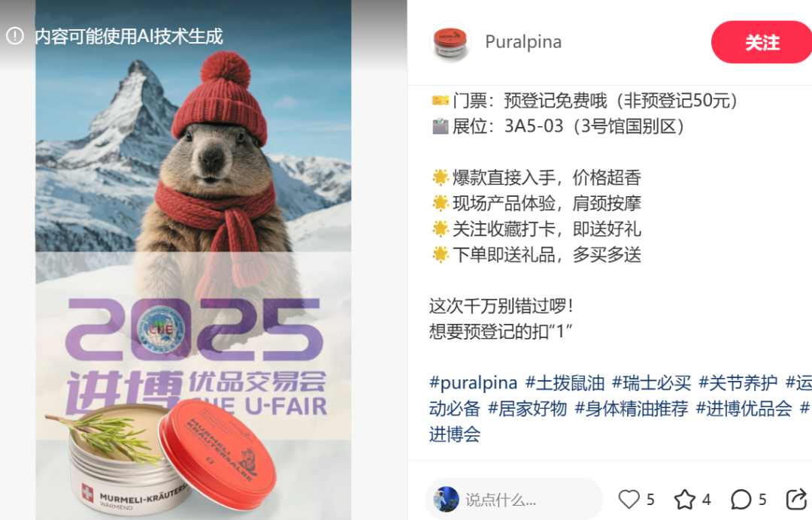
Task: Share the post with arrow icon
Action: (x=796, y=499)
